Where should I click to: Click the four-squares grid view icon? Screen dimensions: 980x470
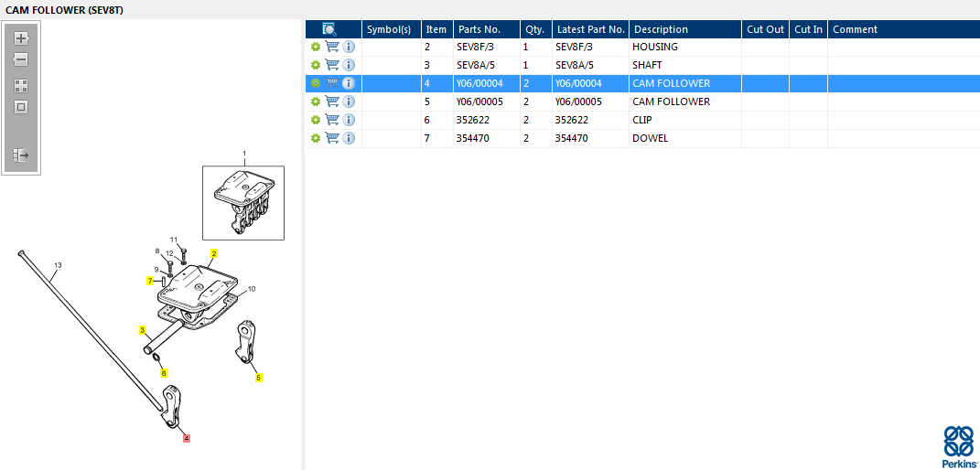pos(21,86)
